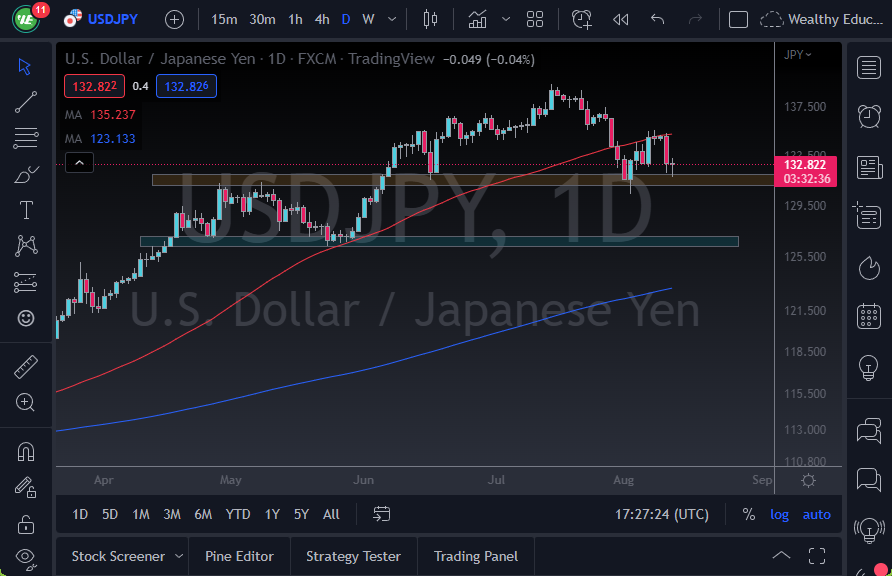Switch to the 4h timeframe

tap(322, 19)
